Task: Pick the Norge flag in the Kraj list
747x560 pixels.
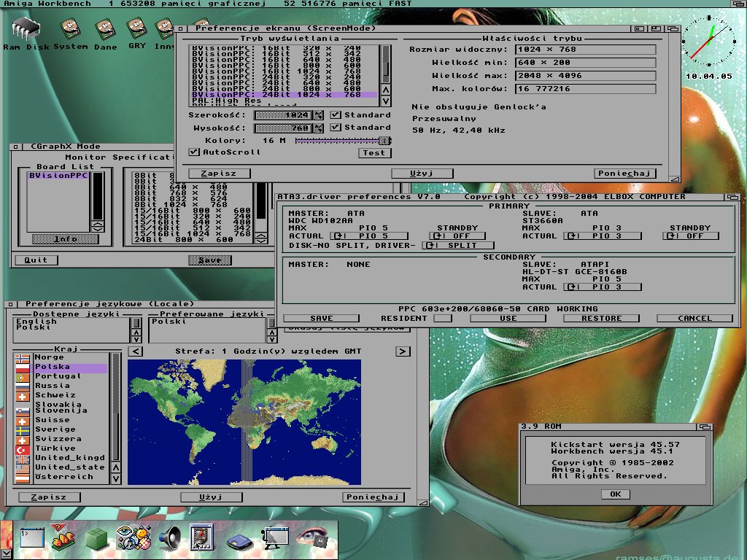Action: [23, 357]
